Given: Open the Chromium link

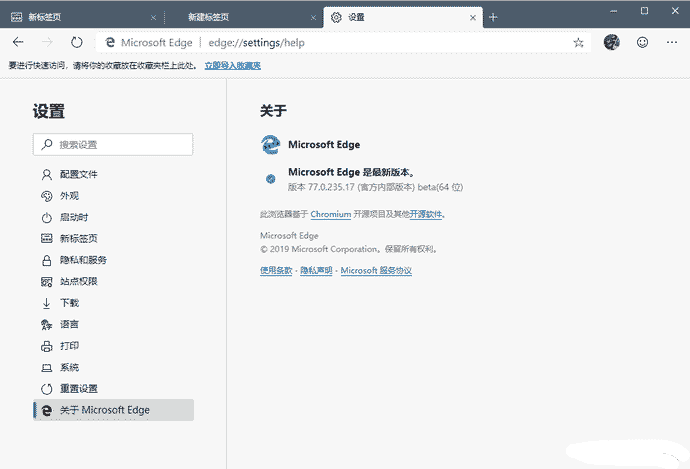Looking at the screenshot, I should 330,214.
